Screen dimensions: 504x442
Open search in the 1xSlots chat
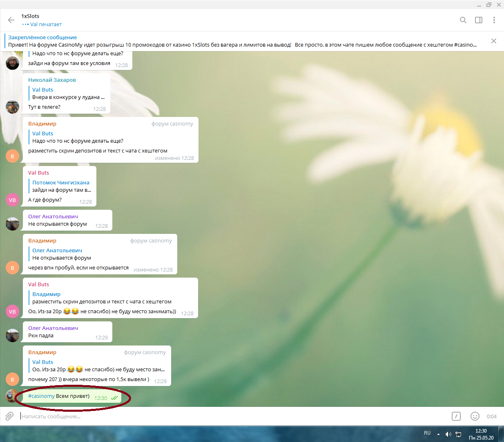point(463,20)
